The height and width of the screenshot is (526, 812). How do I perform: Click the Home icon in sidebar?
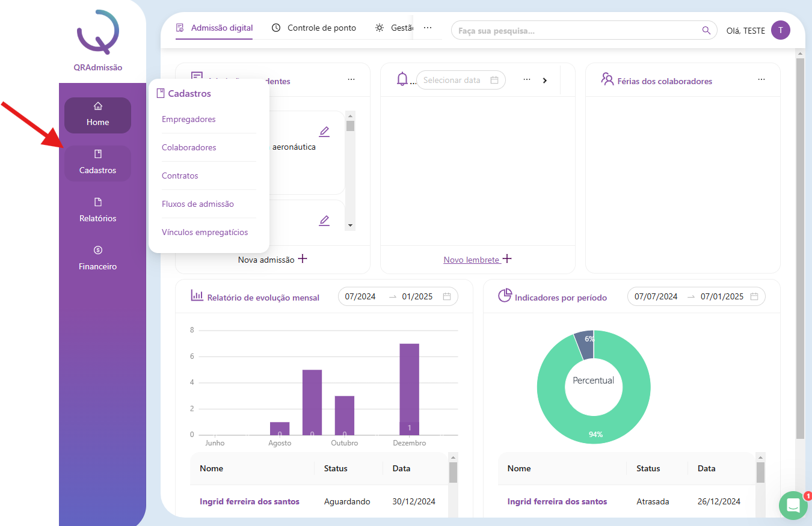[x=97, y=107]
